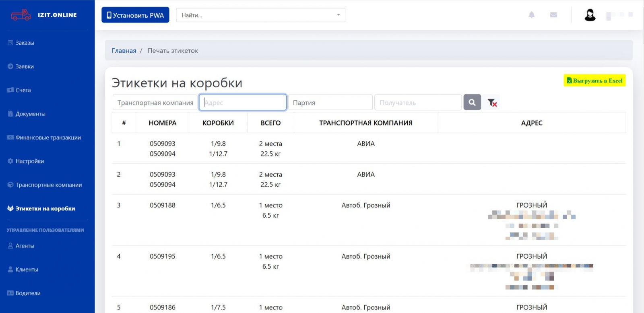The image size is (644, 313).
Task: Open the notifications bell
Action: click(x=531, y=15)
